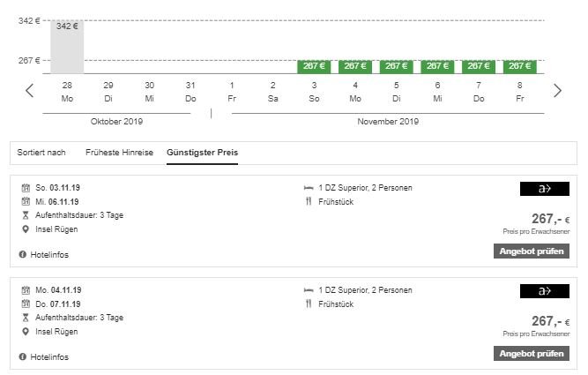Pick the 267 € price on Thursday 7

point(479,66)
